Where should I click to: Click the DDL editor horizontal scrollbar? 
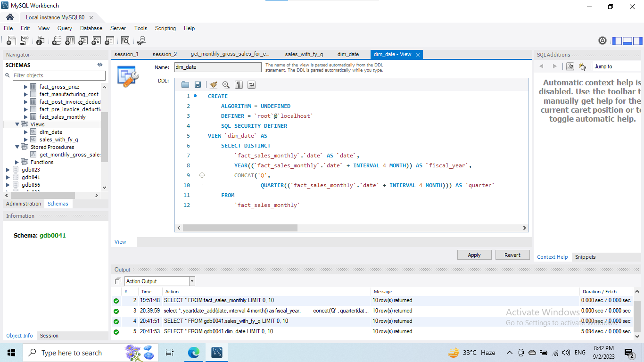coord(240,228)
